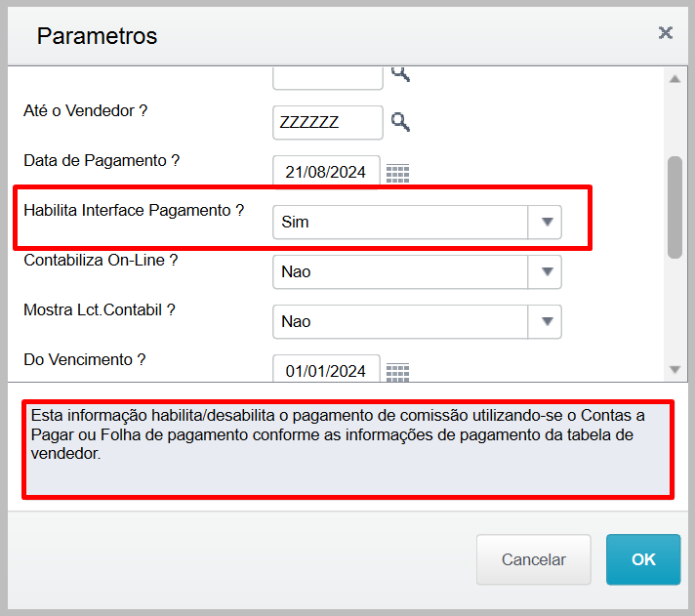Click the Do Vencimento date field
Screen dimensions: 695x616
(326, 370)
